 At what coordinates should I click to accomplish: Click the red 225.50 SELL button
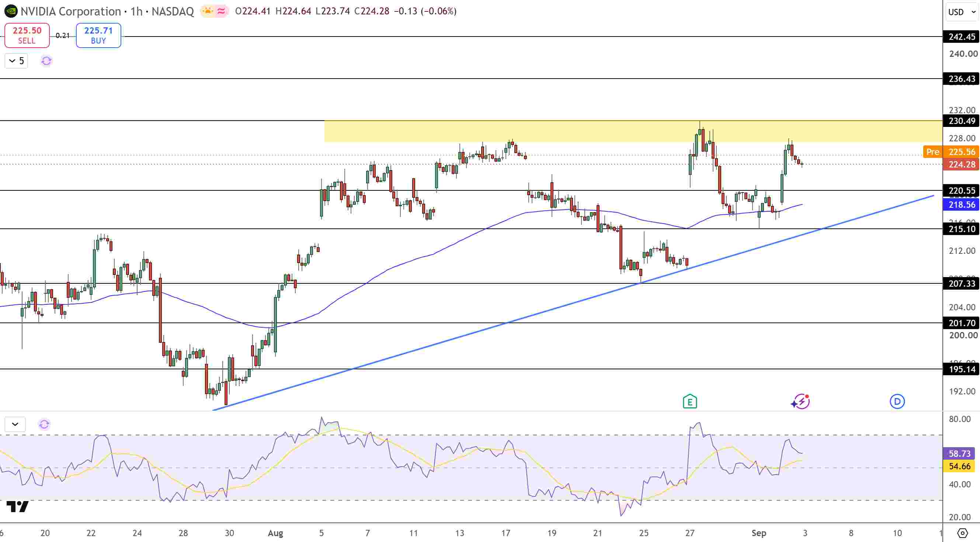(x=27, y=35)
